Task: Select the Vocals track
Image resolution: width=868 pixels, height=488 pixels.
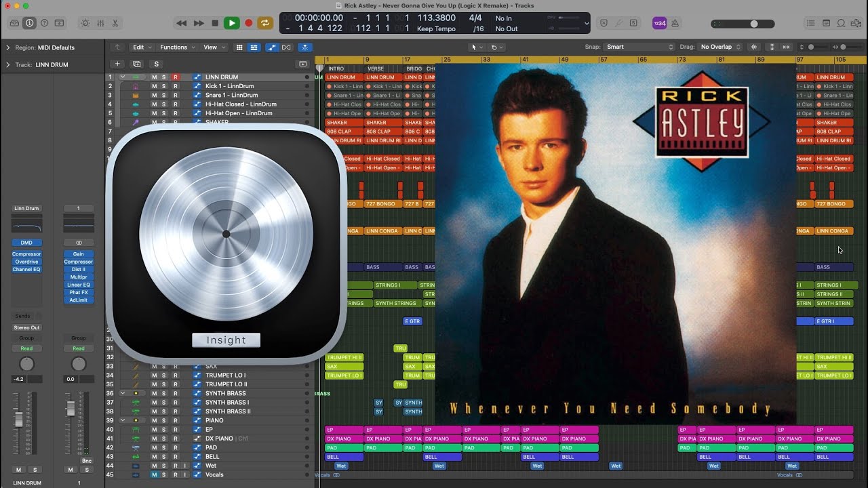Action: tap(214, 474)
